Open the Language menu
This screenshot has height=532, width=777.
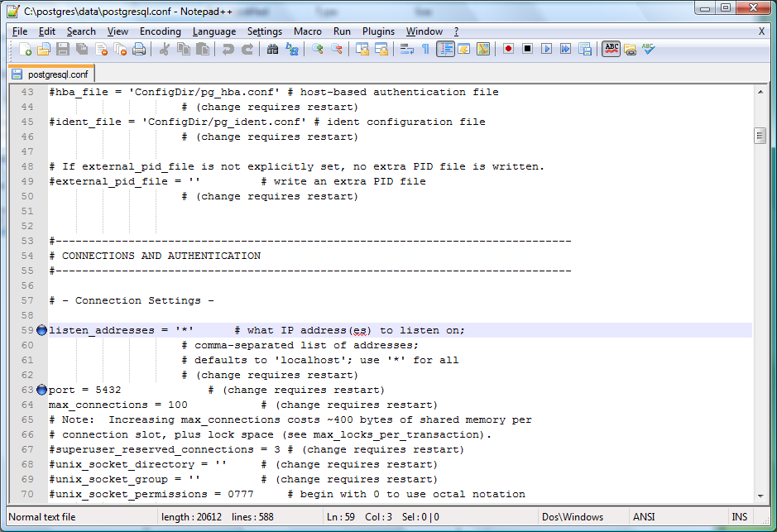(x=214, y=31)
